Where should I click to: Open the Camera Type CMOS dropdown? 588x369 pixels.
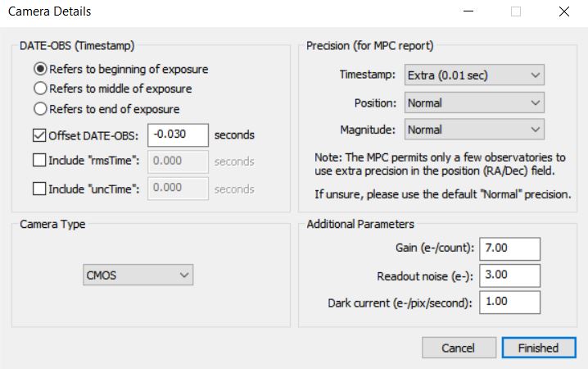pos(138,276)
